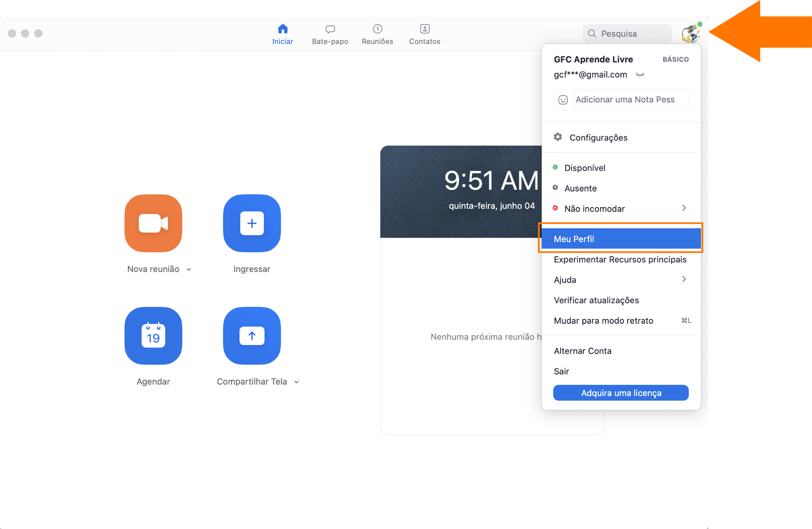The height and width of the screenshot is (529, 812).
Task: Click the Adquira uma licença button
Action: 621,393
